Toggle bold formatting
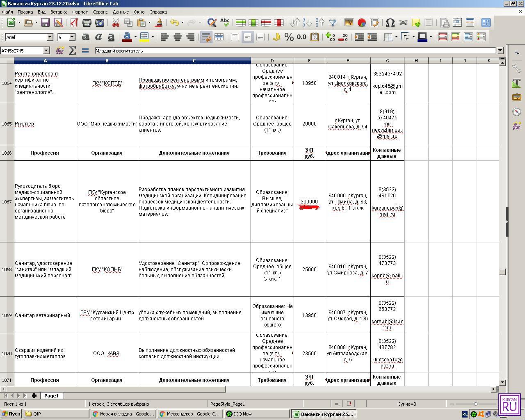Viewport: 525px width, 420px height. pyautogui.click(x=86, y=37)
